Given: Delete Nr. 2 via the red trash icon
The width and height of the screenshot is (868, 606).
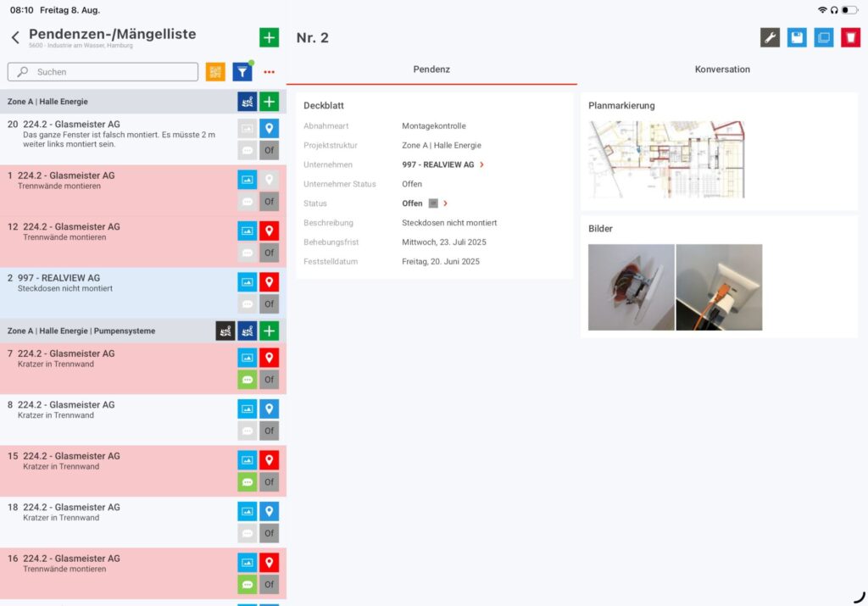Looking at the screenshot, I should [850, 37].
